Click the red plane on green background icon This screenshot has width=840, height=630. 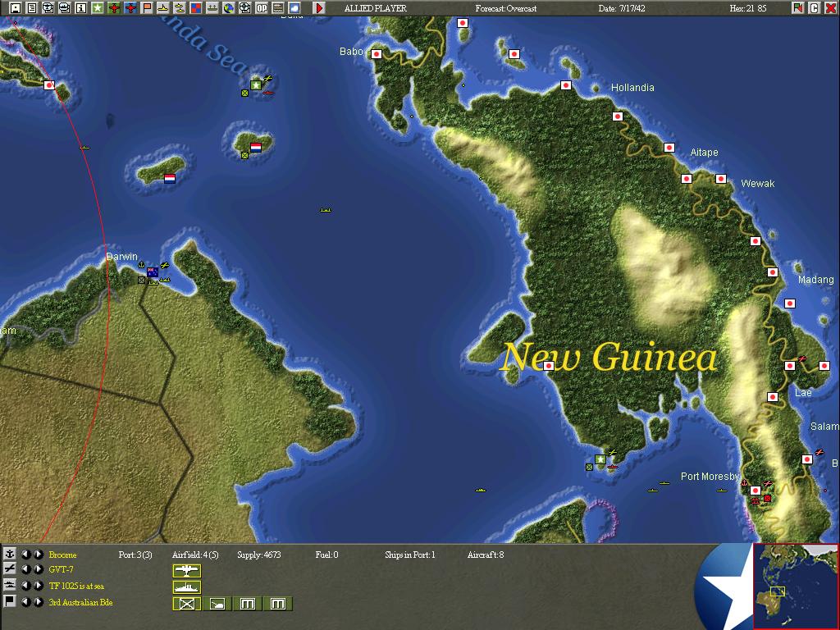point(114,8)
